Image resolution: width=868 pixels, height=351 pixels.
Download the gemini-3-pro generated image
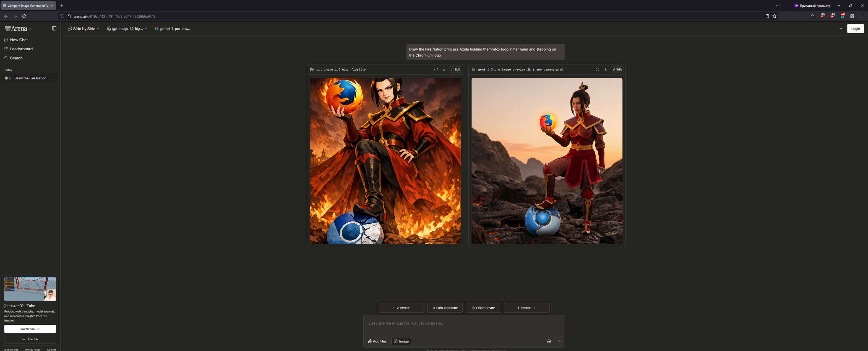(x=605, y=69)
